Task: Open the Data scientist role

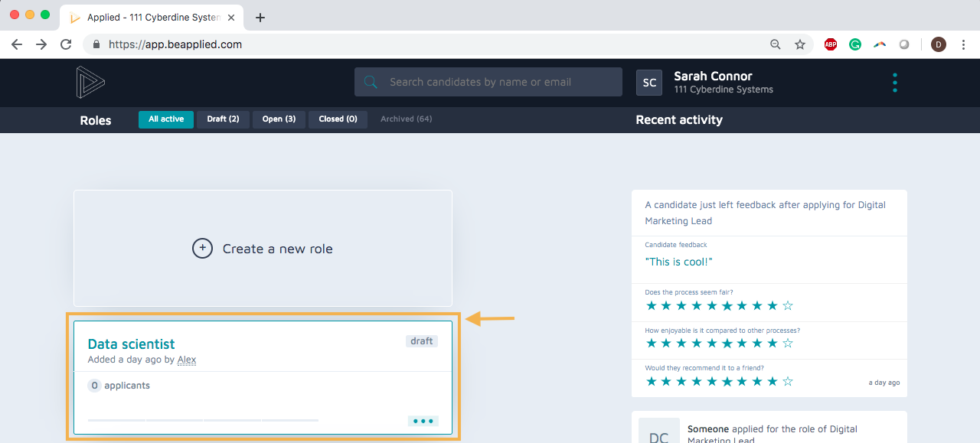Action: tap(132, 344)
